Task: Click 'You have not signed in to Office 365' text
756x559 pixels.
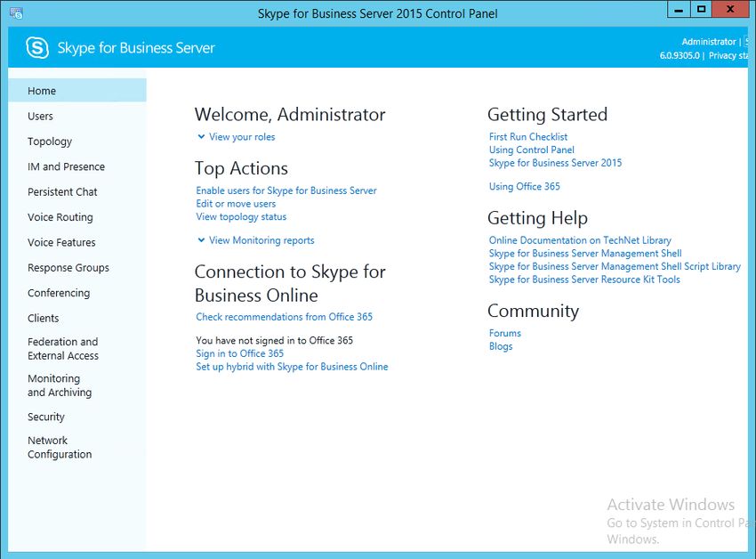Action: tap(274, 340)
